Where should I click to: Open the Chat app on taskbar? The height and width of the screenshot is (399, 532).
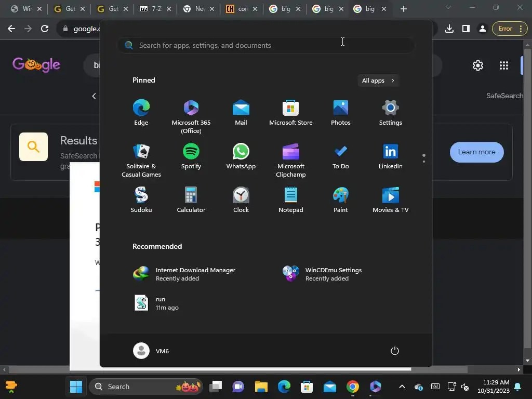(238, 387)
